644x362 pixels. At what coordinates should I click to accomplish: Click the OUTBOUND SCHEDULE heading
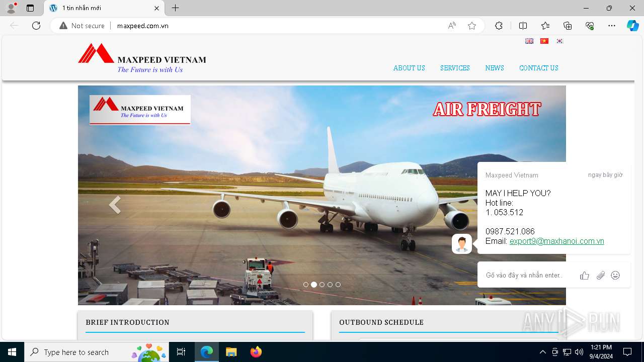pos(381,322)
